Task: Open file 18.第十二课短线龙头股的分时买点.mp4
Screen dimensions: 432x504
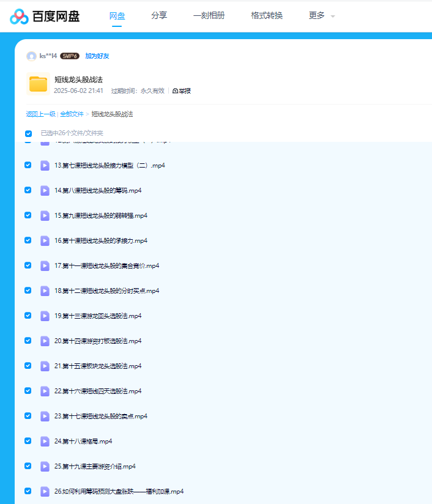Action: 106,291
